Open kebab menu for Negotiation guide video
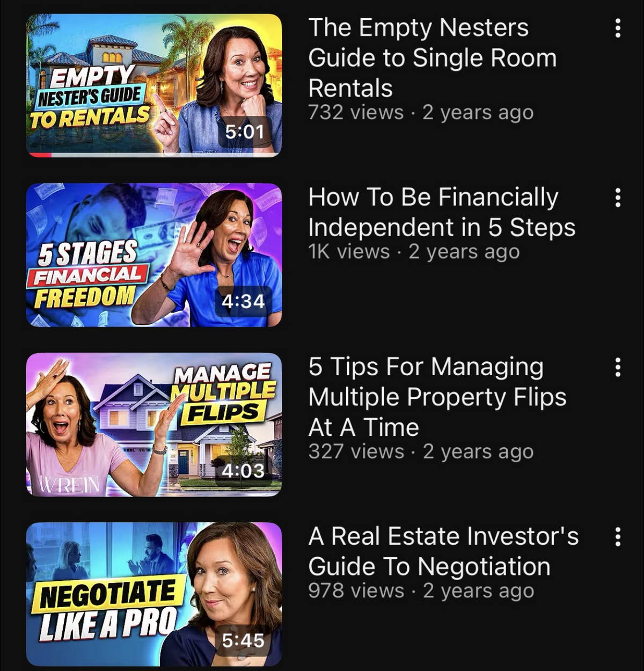The height and width of the screenshot is (671, 644). click(x=618, y=537)
